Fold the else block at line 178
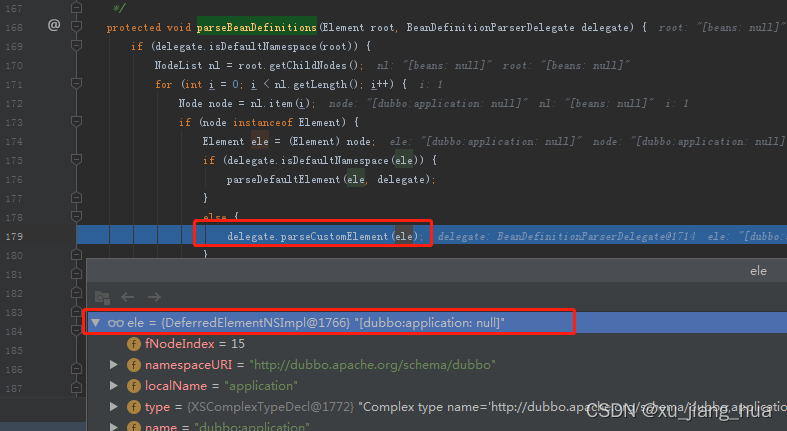Image resolution: width=787 pixels, height=431 pixels. (76, 217)
